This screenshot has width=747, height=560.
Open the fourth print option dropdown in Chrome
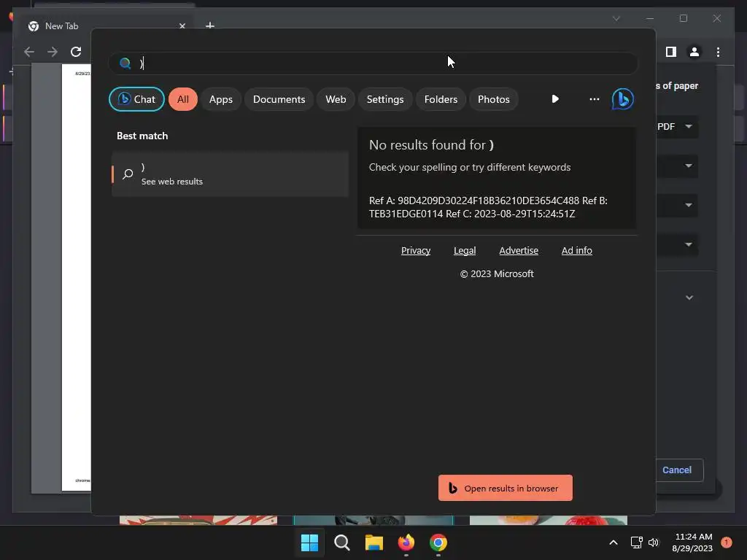pyautogui.click(x=676, y=244)
